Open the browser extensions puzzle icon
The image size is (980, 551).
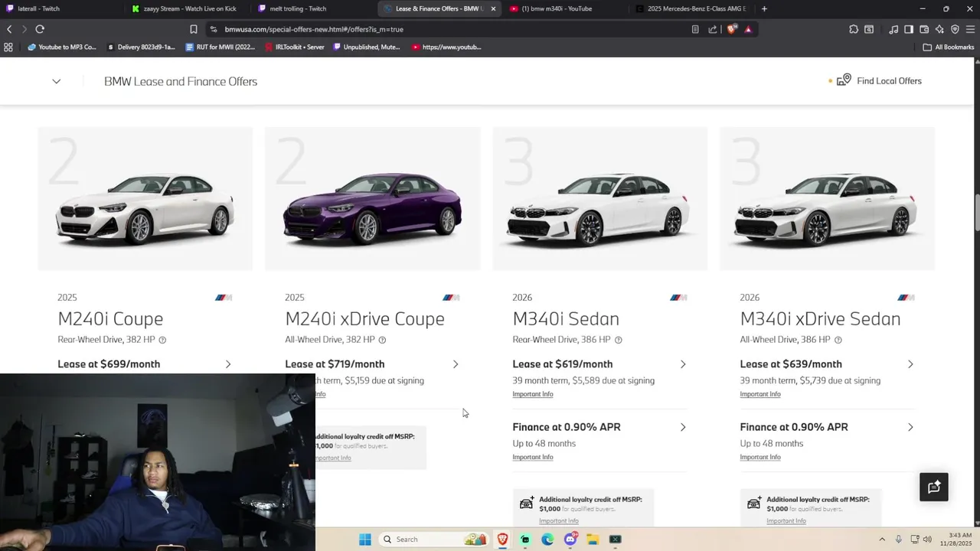coord(854,29)
